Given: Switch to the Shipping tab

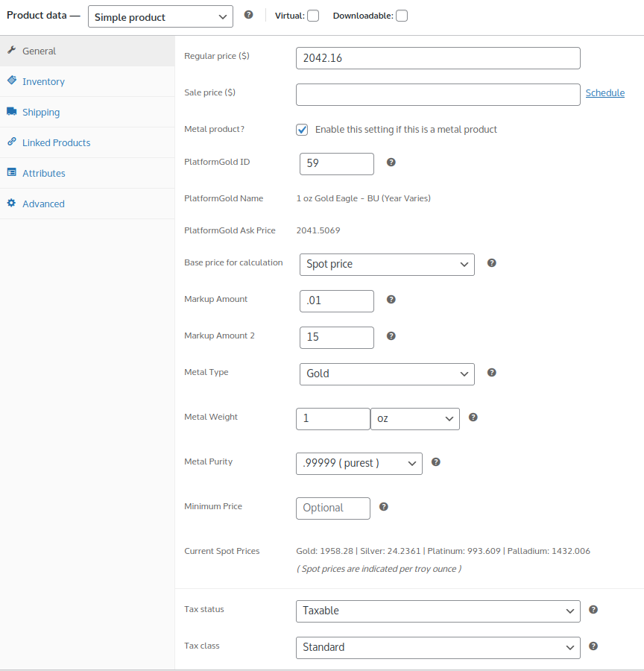Looking at the screenshot, I should pyautogui.click(x=87, y=112).
